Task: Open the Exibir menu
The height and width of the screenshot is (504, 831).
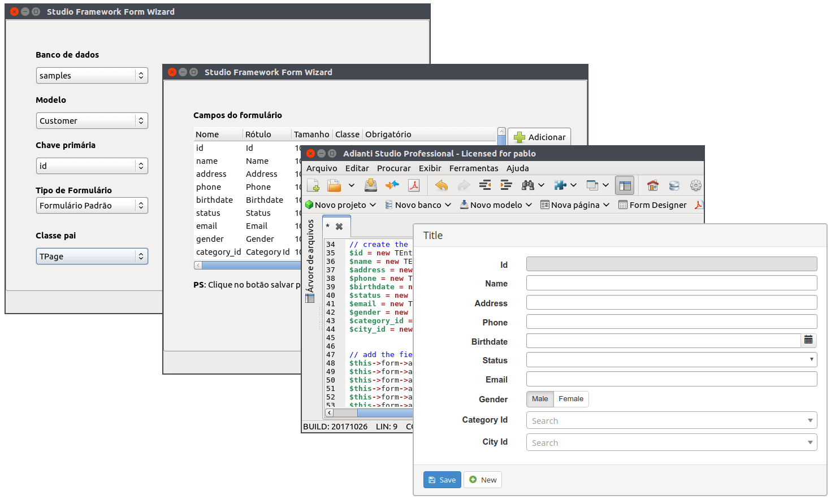Action: click(x=430, y=168)
